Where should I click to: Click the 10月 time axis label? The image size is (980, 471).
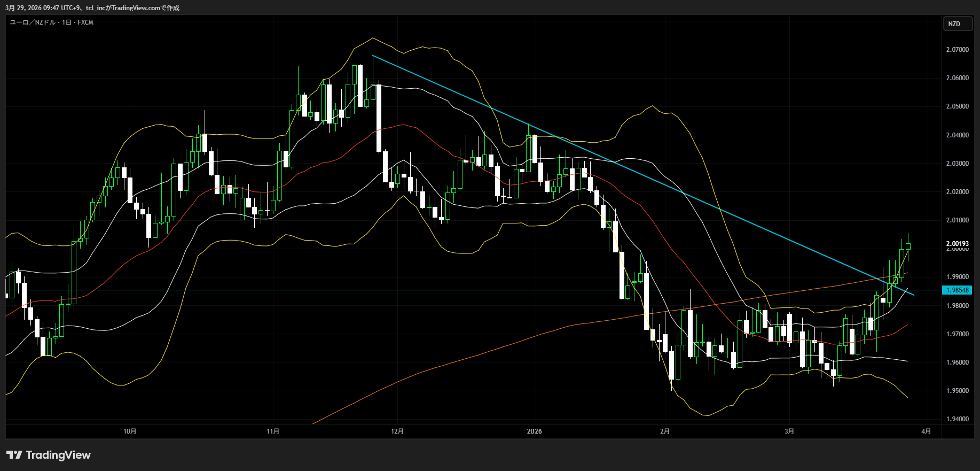(130, 431)
